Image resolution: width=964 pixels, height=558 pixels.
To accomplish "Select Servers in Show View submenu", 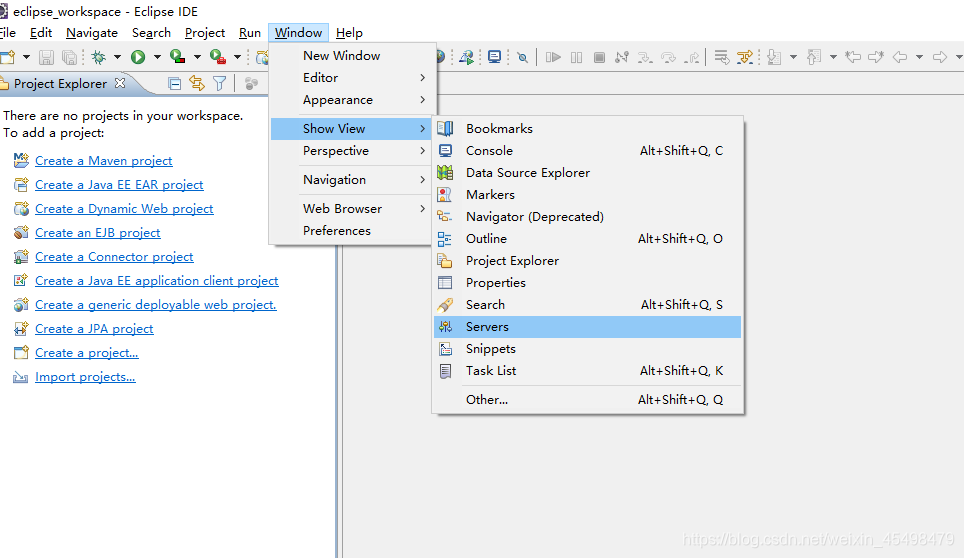I will pos(587,327).
